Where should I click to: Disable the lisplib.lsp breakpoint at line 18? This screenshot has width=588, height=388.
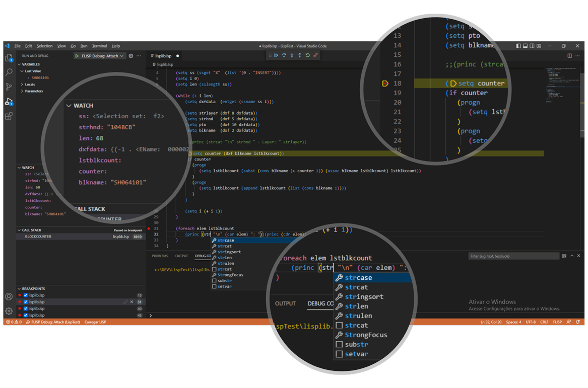pyautogui.click(x=26, y=295)
